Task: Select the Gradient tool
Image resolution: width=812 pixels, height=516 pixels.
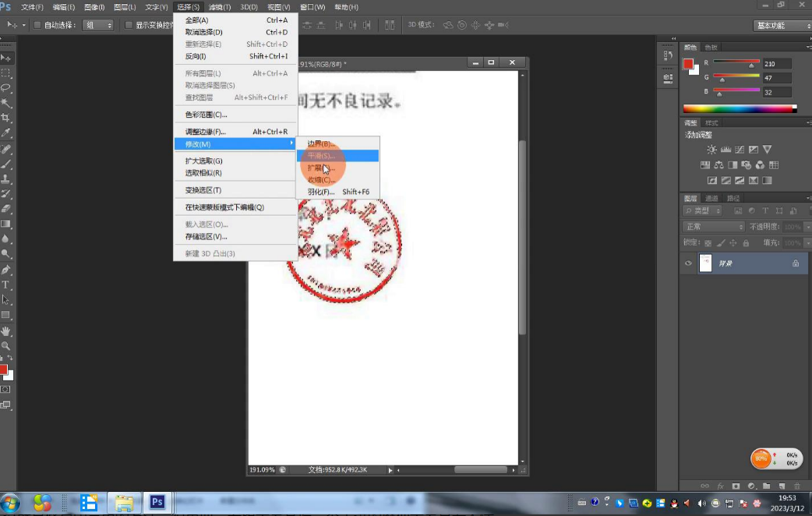Action: [x=6, y=224]
